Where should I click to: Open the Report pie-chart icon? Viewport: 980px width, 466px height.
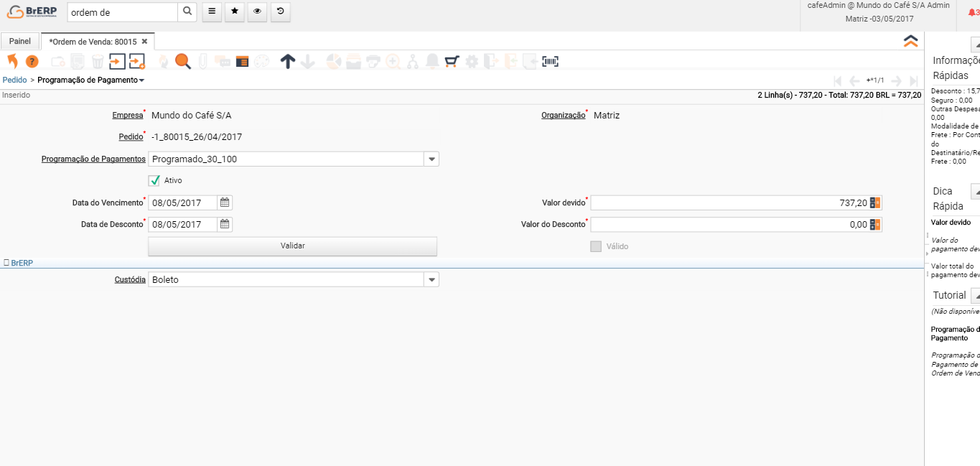[x=334, y=62]
